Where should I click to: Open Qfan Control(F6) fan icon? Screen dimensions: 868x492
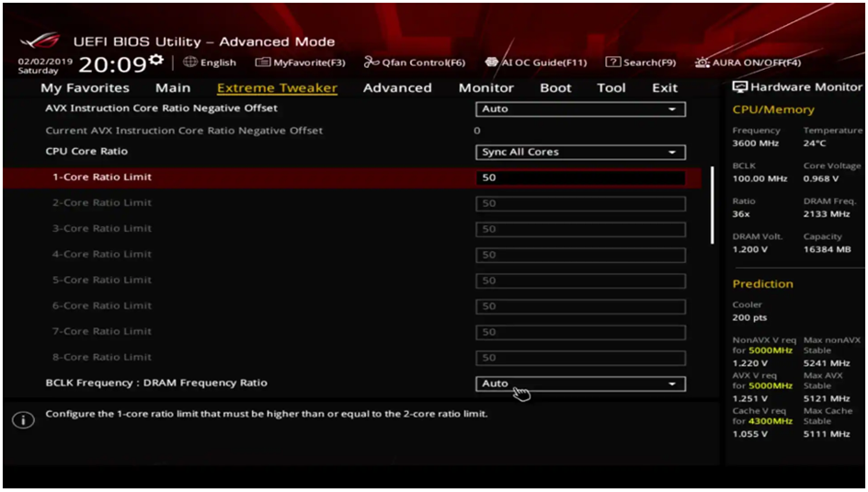click(x=371, y=62)
